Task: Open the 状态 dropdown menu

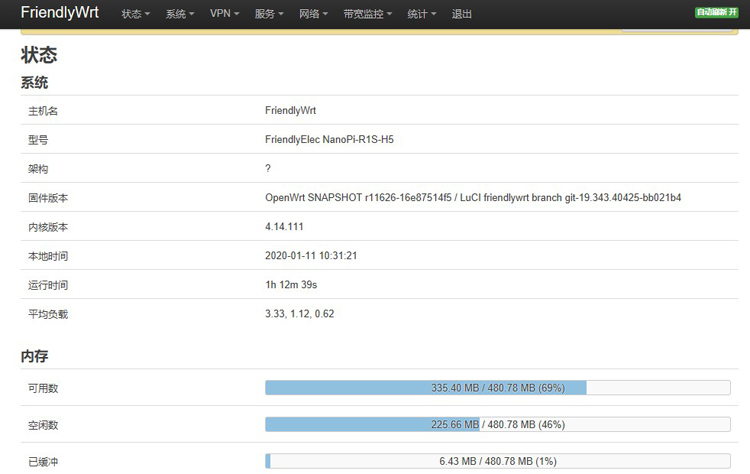Action: pos(135,14)
